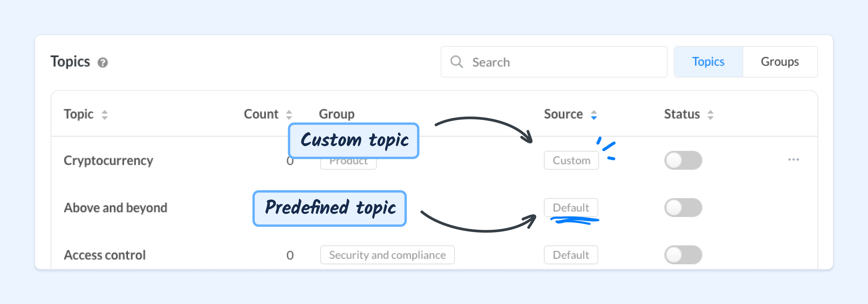Viewport: 868px width, 304px height.
Task: Sort by Status column arrows
Action: (x=710, y=115)
